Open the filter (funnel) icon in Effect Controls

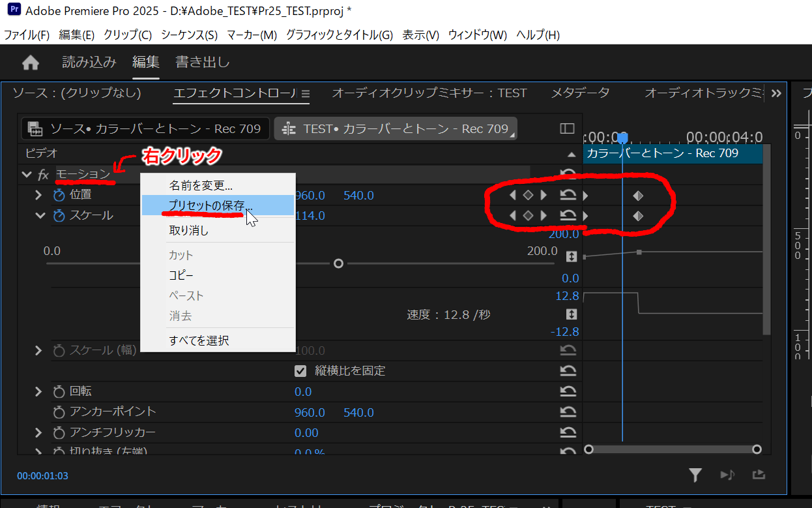tap(695, 475)
